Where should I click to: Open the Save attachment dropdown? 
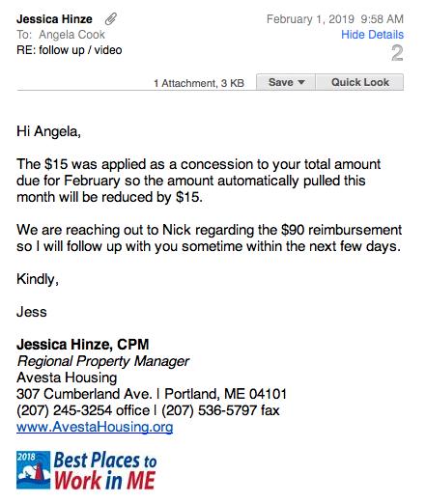coord(286,82)
